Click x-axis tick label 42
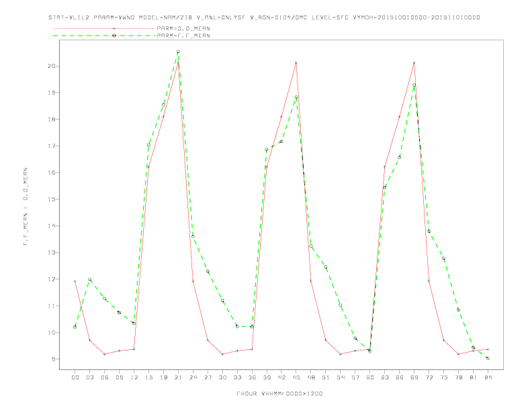This screenshot has width=532, height=411. 281,377
